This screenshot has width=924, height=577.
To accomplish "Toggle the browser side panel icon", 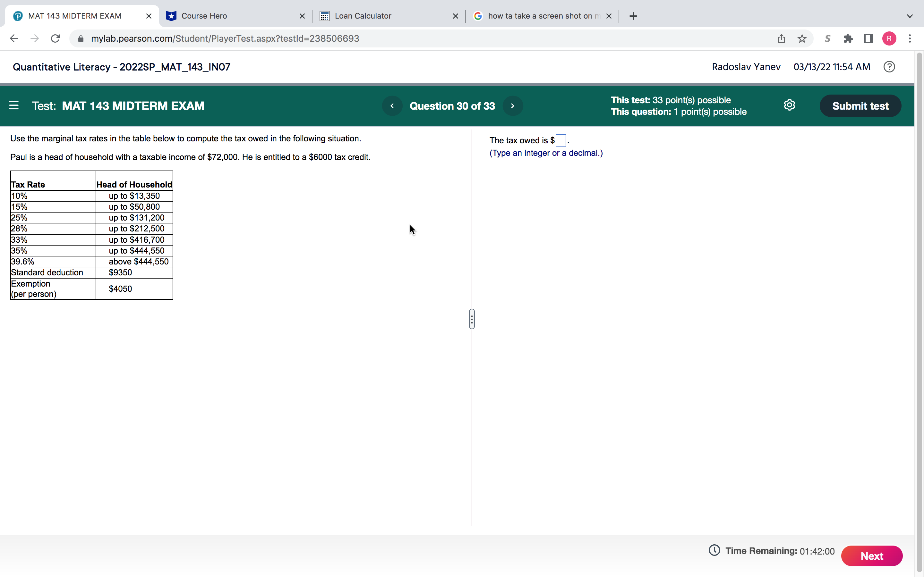I will (x=868, y=38).
